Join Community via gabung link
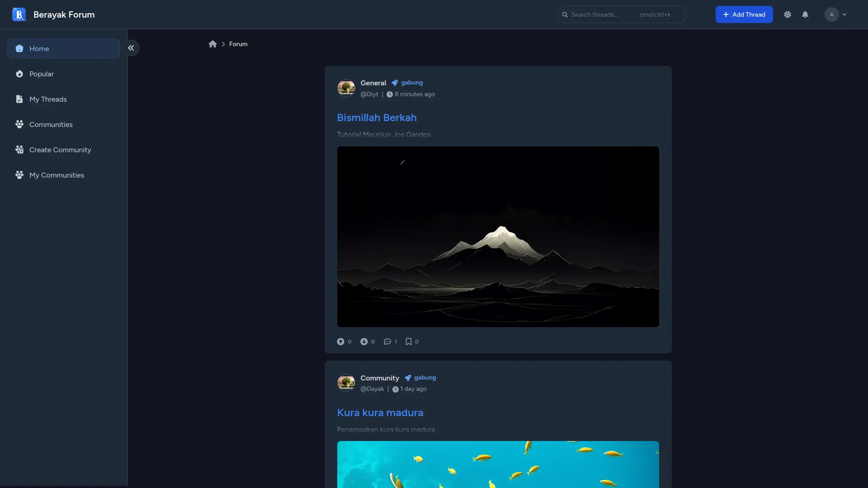 click(x=425, y=378)
